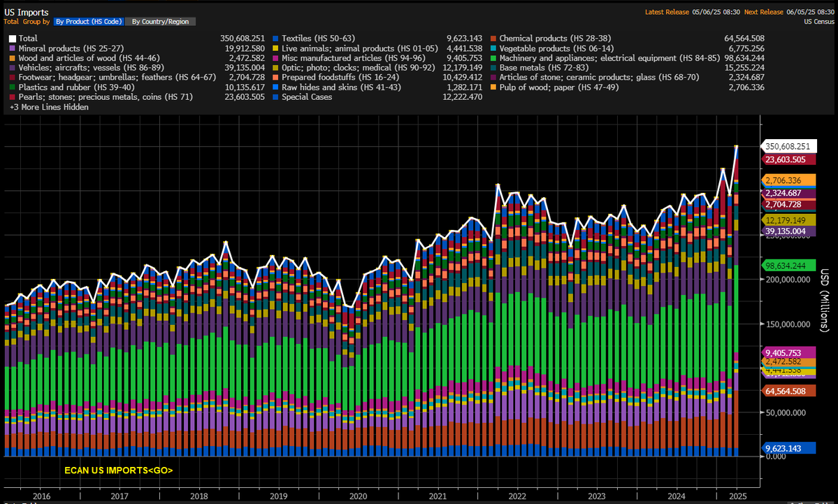Click the Prepared foodstuffs (HS 16-24) legend swatch
838x504 pixels.
pos(276,78)
